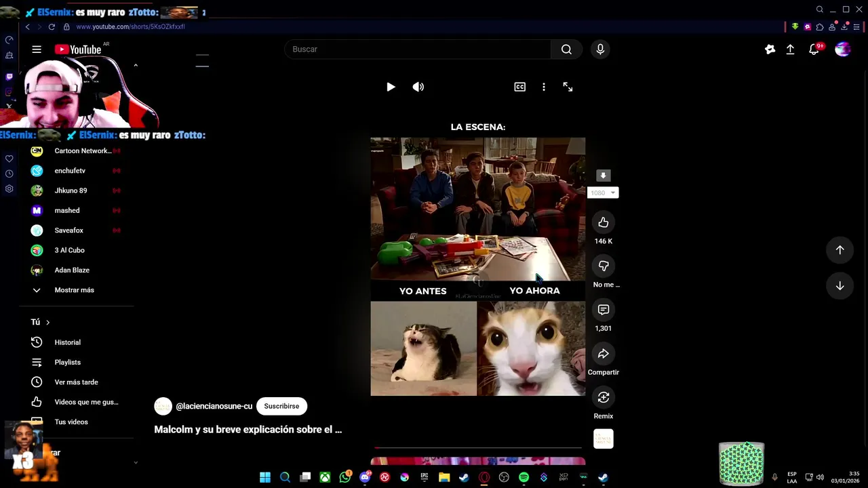
Task: Open the browser extensions cube icon
Action: coord(820,26)
